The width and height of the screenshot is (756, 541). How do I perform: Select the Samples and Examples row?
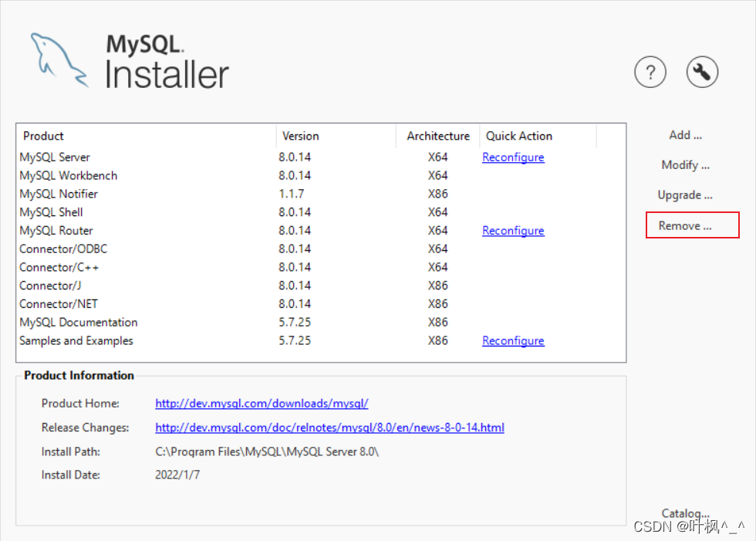(x=321, y=340)
